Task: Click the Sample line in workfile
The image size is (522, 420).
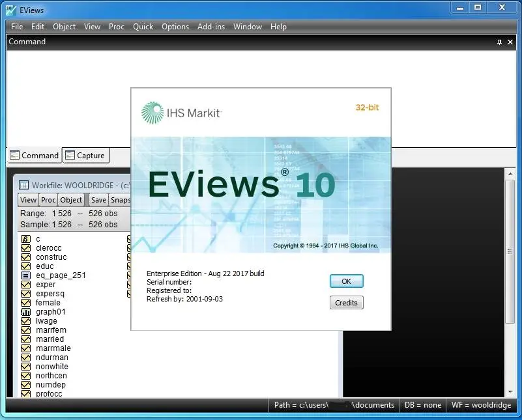Action: pyautogui.click(x=69, y=225)
